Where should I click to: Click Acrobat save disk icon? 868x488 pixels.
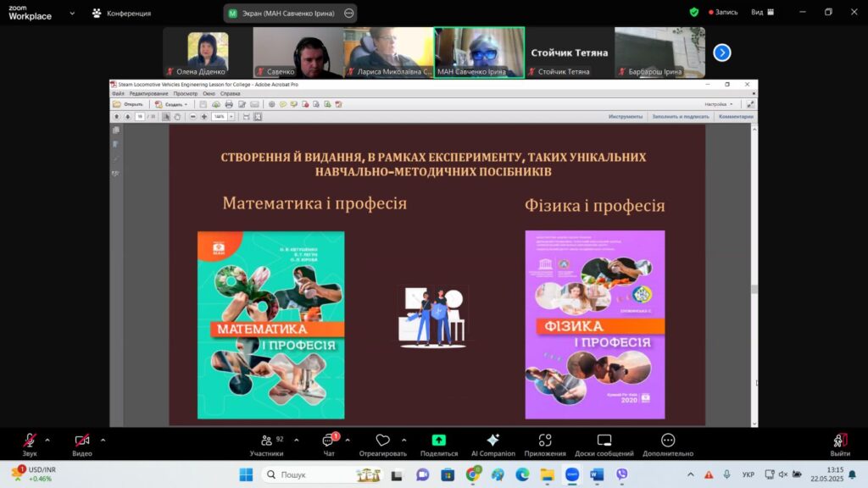tap(203, 104)
